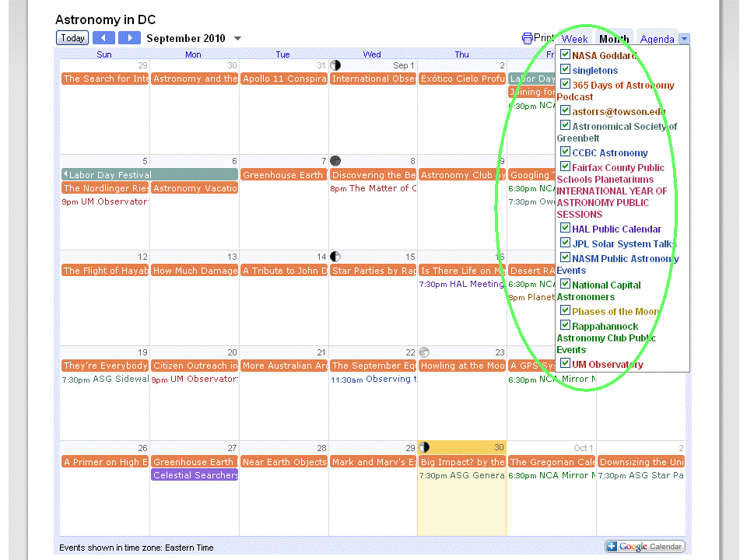Open the '7:30pm ASG Sidewal' event
Viewport: 747px width, 560px height.
105,379
